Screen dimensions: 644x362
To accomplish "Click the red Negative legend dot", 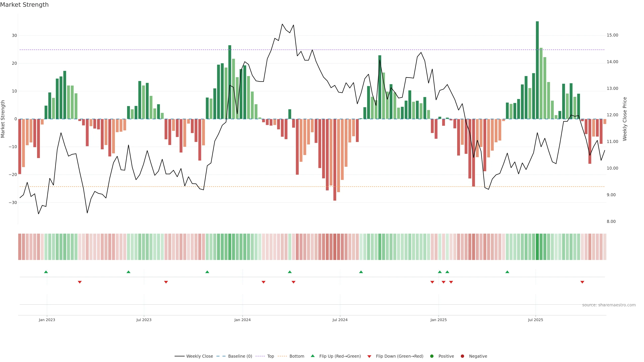I will [x=462, y=356].
